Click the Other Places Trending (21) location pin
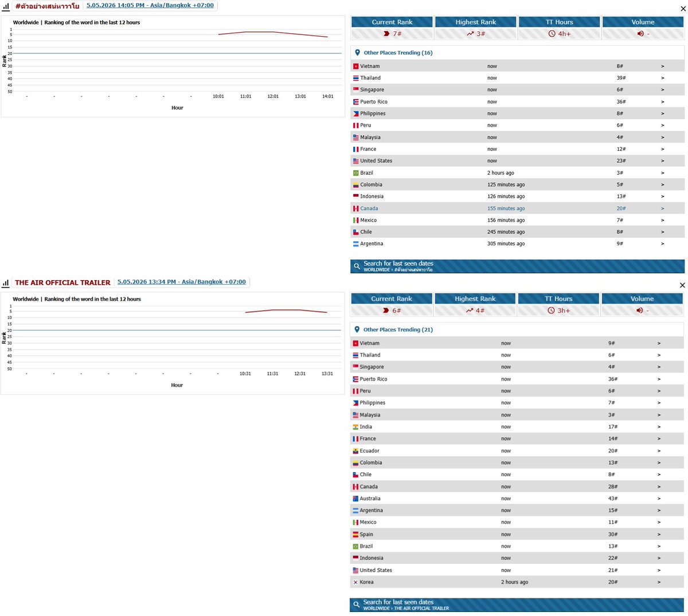This screenshot has height=616, width=688. (x=357, y=329)
